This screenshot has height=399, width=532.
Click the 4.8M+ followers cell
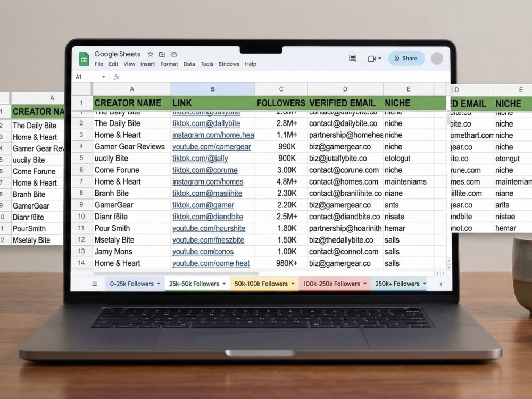point(281,182)
